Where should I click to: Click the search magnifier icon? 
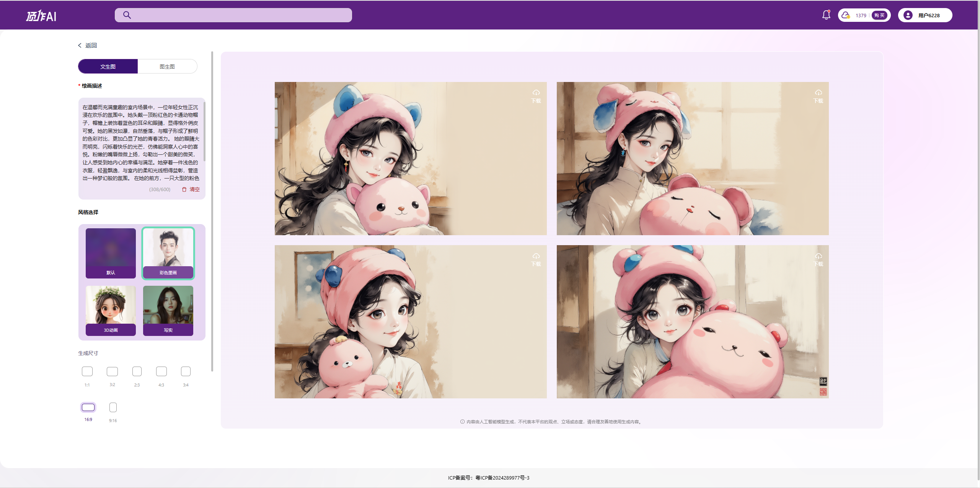click(x=127, y=15)
